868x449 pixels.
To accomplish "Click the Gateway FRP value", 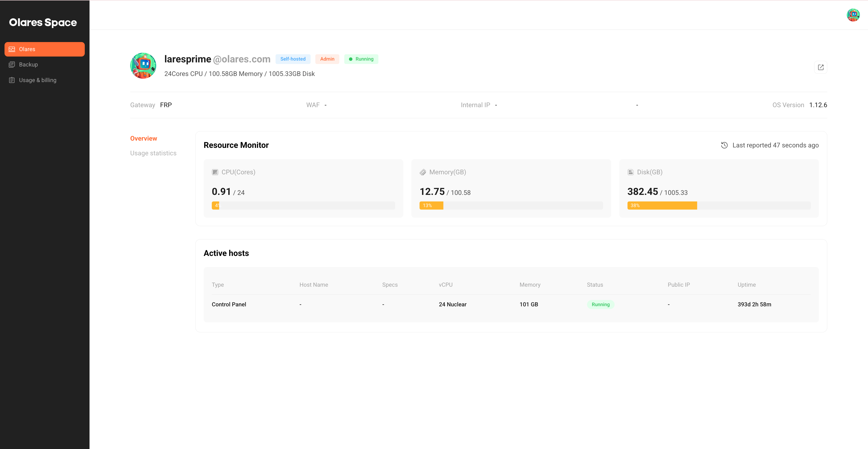I will click(x=166, y=105).
